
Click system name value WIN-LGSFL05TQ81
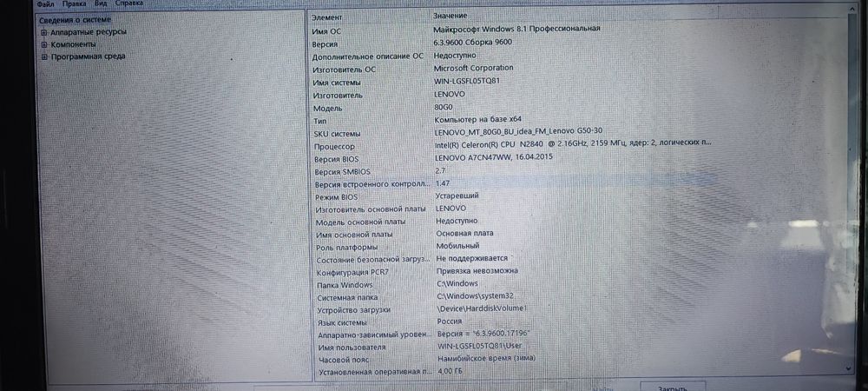(467, 81)
